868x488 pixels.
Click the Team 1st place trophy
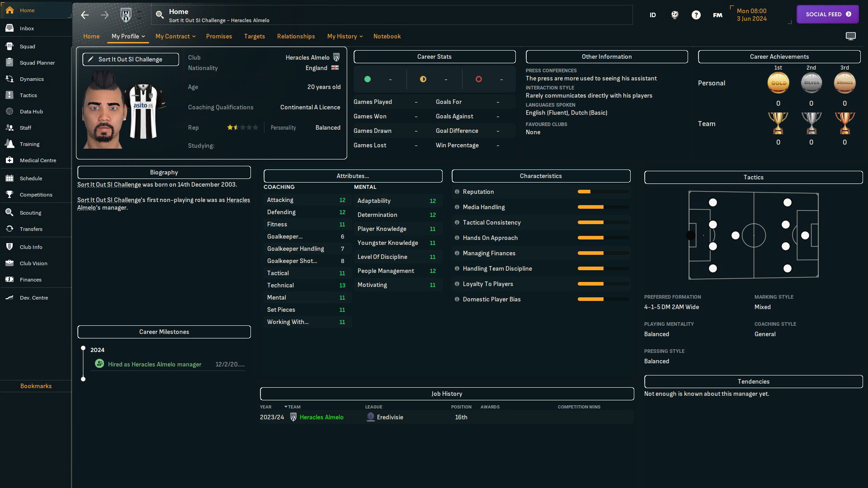coord(778,123)
